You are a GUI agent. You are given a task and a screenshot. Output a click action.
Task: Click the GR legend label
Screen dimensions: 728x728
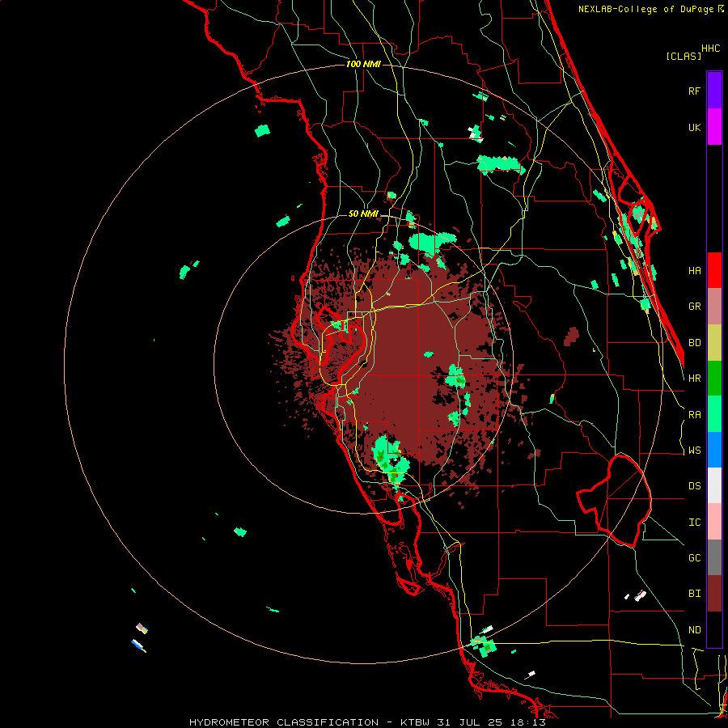tap(694, 307)
